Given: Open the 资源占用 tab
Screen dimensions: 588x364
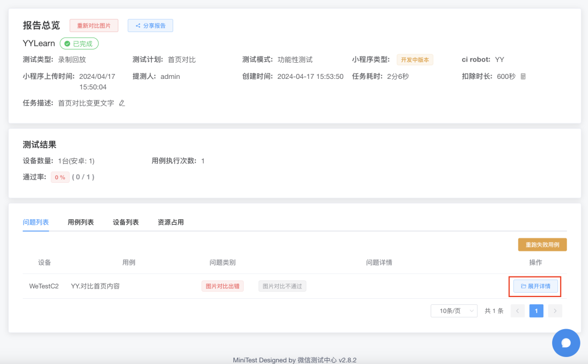Looking at the screenshot, I should pos(170,223).
